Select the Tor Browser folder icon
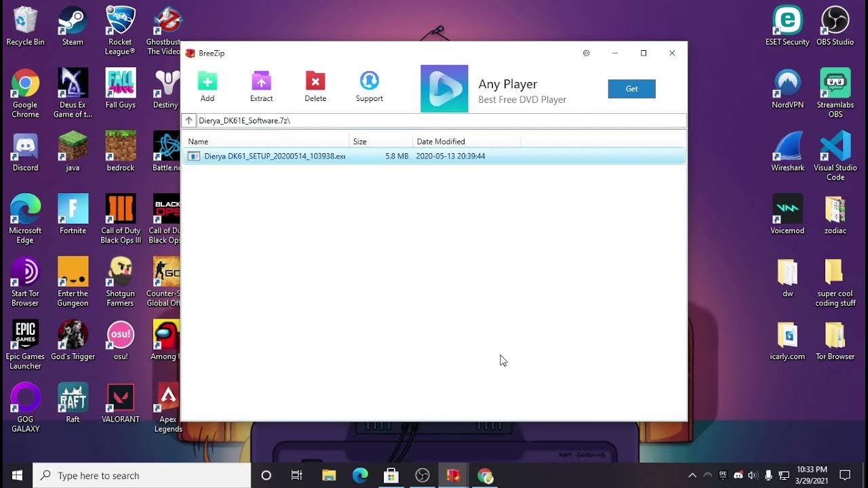The height and width of the screenshot is (488, 868). pos(835,340)
